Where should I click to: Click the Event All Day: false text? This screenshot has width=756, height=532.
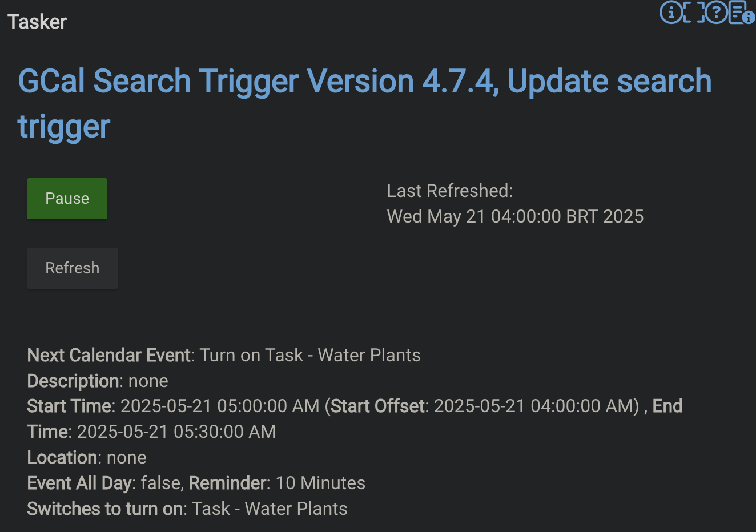[104, 483]
